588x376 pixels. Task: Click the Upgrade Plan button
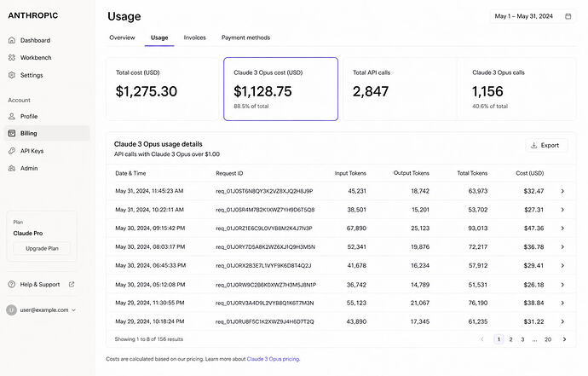point(42,248)
